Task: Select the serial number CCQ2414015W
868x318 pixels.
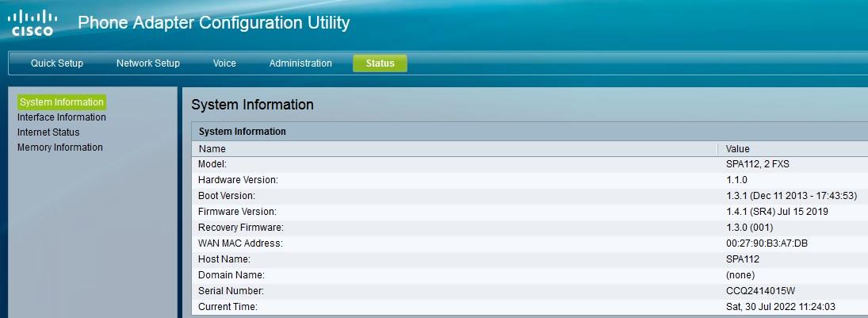Action: click(x=761, y=291)
